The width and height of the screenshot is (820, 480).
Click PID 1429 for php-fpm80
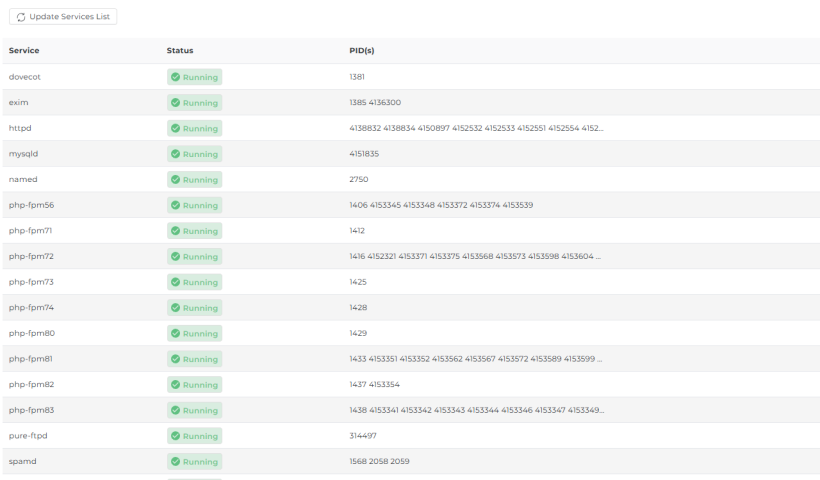coord(358,333)
